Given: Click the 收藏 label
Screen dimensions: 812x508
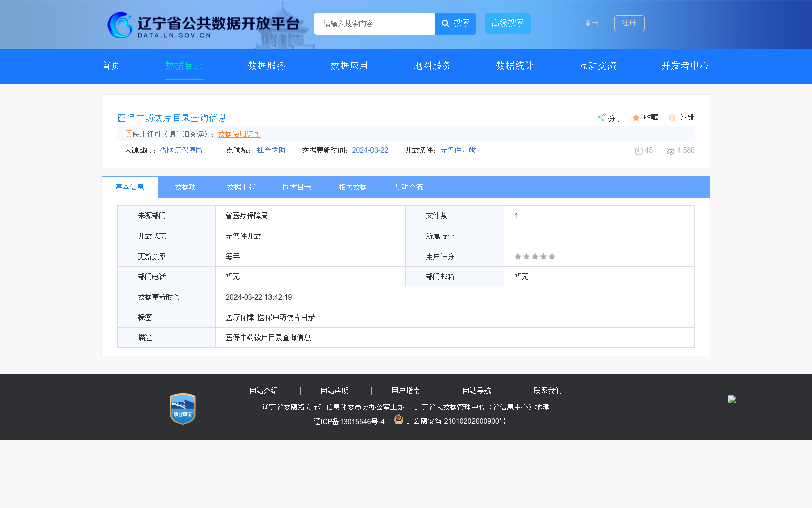Looking at the screenshot, I should pyautogui.click(x=651, y=117).
